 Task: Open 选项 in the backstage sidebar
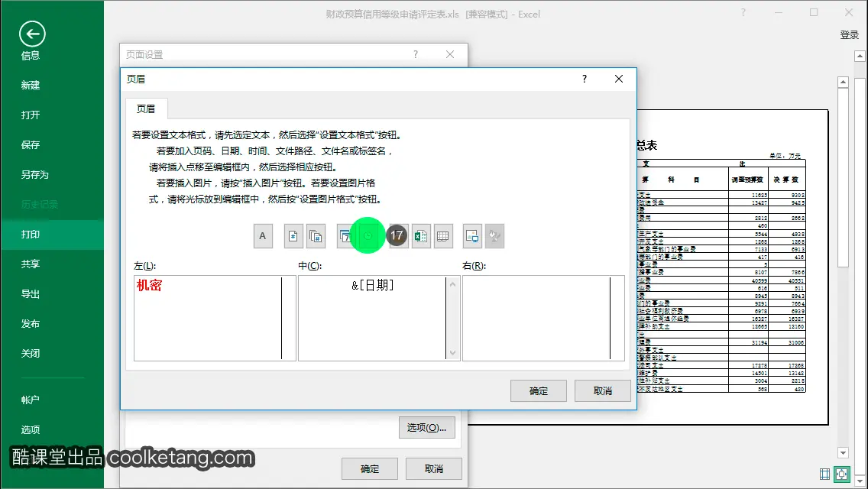31,429
